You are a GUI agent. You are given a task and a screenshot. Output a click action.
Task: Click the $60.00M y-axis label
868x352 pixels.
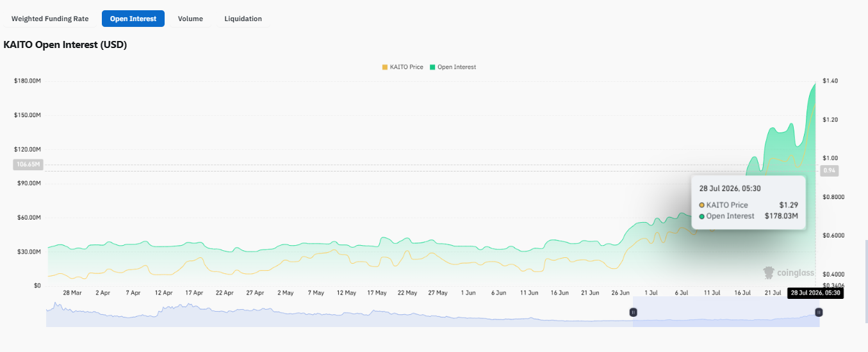pos(29,218)
